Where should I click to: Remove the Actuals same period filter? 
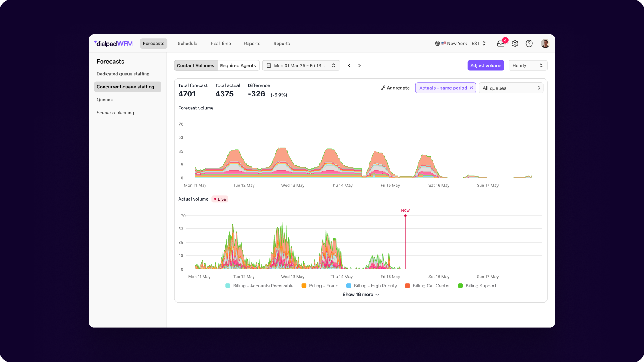pyautogui.click(x=471, y=88)
